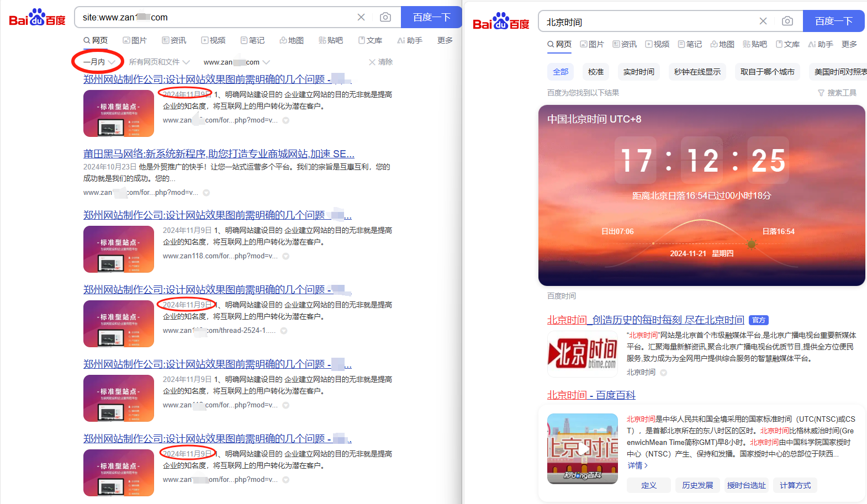Open the 所有网页和文件 file type dropdown
The image size is (867, 504).
[x=159, y=62]
